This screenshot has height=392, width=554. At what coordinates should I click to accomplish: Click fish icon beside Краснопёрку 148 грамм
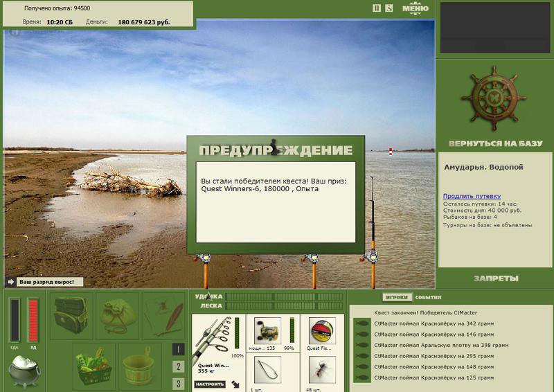coord(361,367)
